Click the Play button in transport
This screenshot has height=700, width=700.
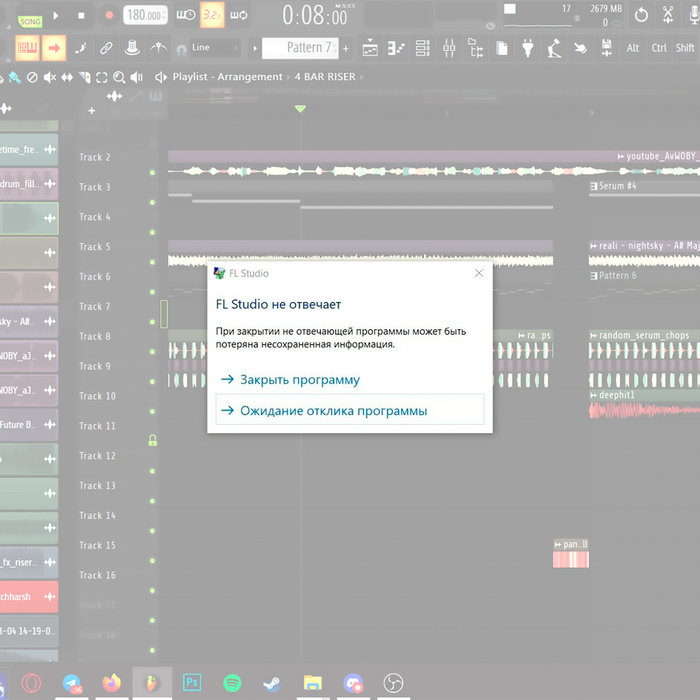point(56,16)
